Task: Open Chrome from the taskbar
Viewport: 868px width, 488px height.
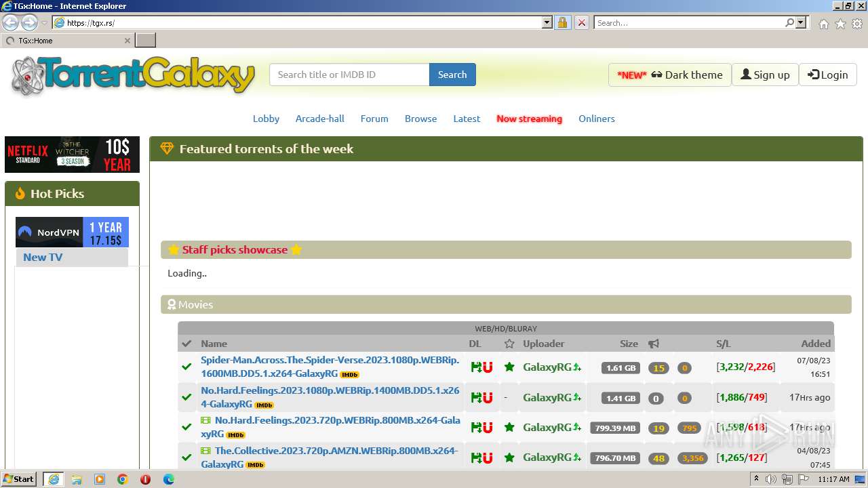Action: pyautogui.click(x=123, y=479)
